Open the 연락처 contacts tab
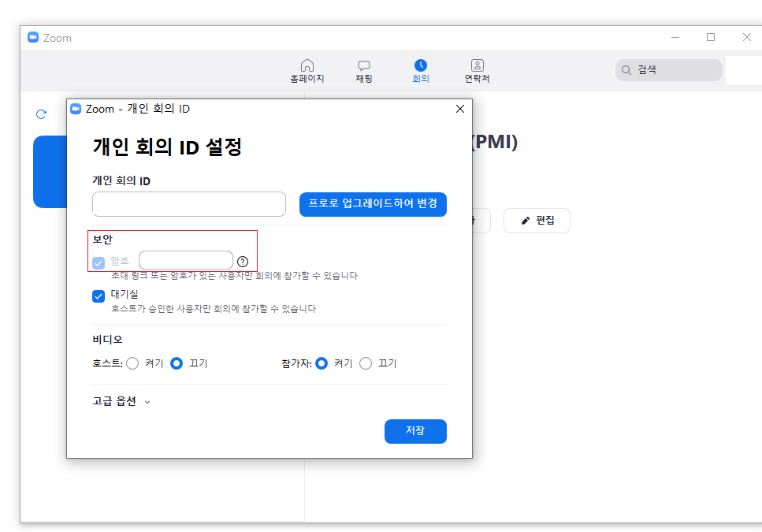The width and height of the screenshot is (762, 532). (477, 71)
